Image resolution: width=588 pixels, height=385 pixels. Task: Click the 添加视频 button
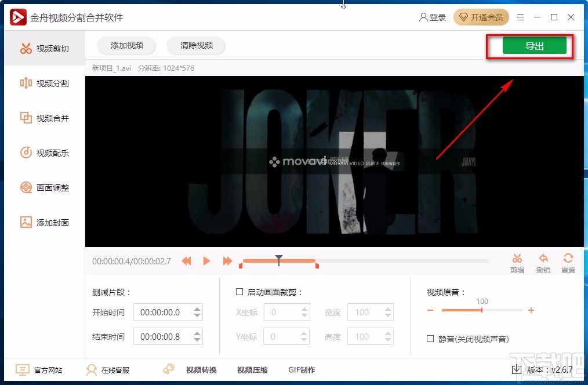126,45
